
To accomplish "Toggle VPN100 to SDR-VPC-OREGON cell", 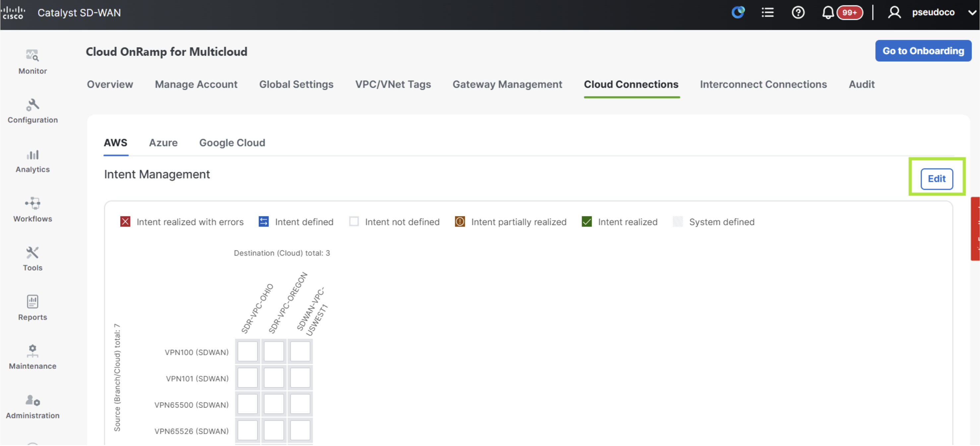I will [274, 352].
